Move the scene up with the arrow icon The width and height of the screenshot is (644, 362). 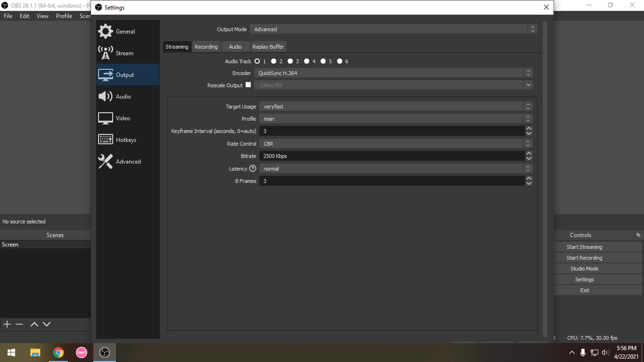tap(34, 324)
